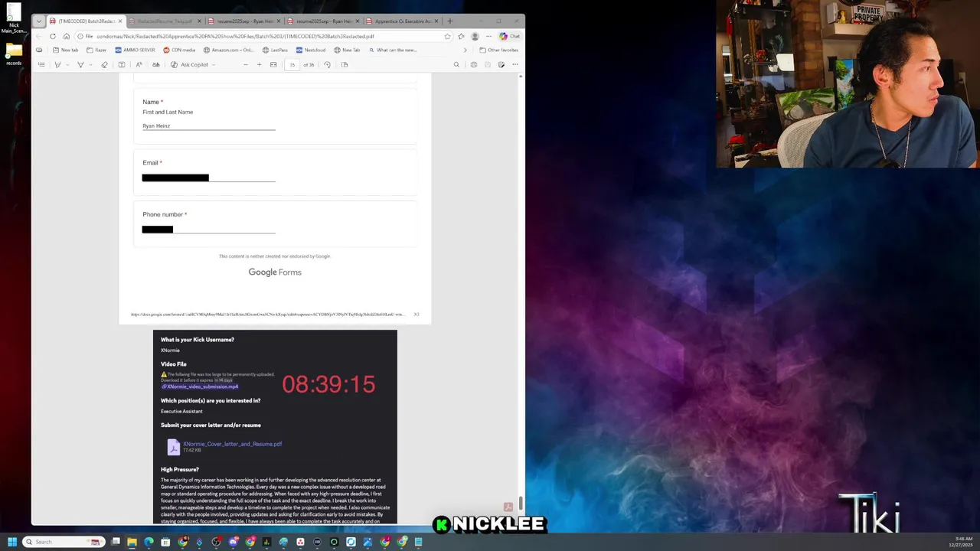Select the Highlight tool in PDF toolbar

57,64
